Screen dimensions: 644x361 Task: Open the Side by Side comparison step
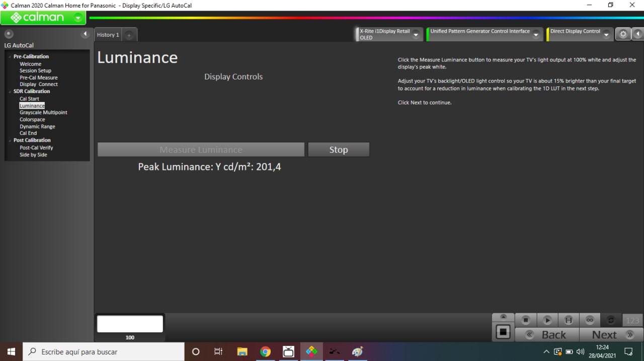33,154
